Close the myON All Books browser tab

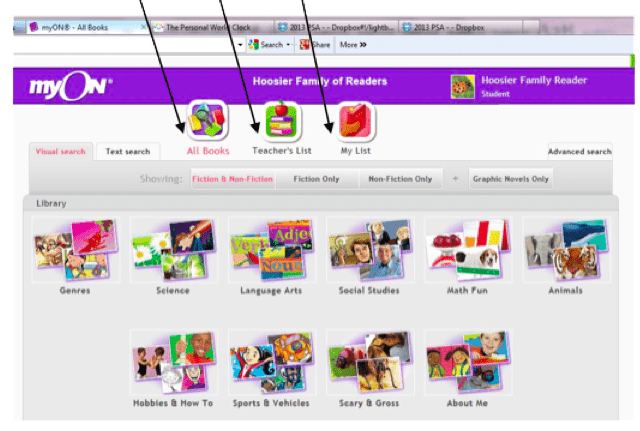point(143,27)
